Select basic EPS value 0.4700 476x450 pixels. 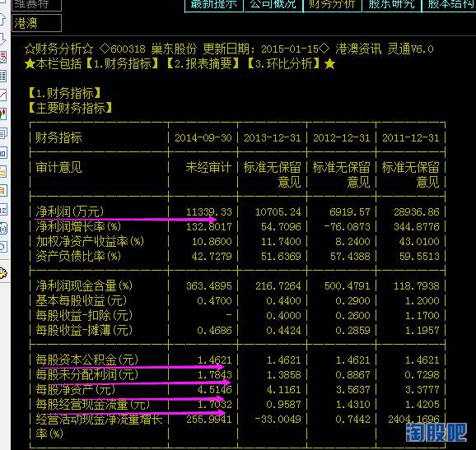pyautogui.click(x=214, y=301)
